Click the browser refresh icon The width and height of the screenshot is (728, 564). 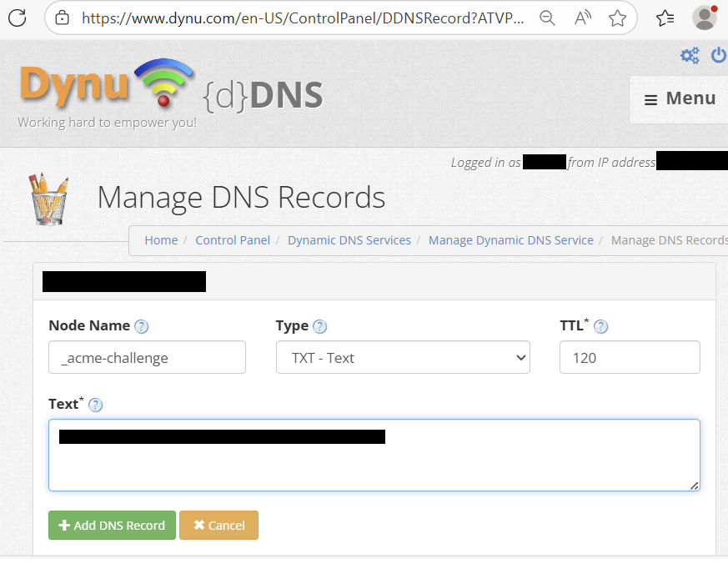click(17, 17)
